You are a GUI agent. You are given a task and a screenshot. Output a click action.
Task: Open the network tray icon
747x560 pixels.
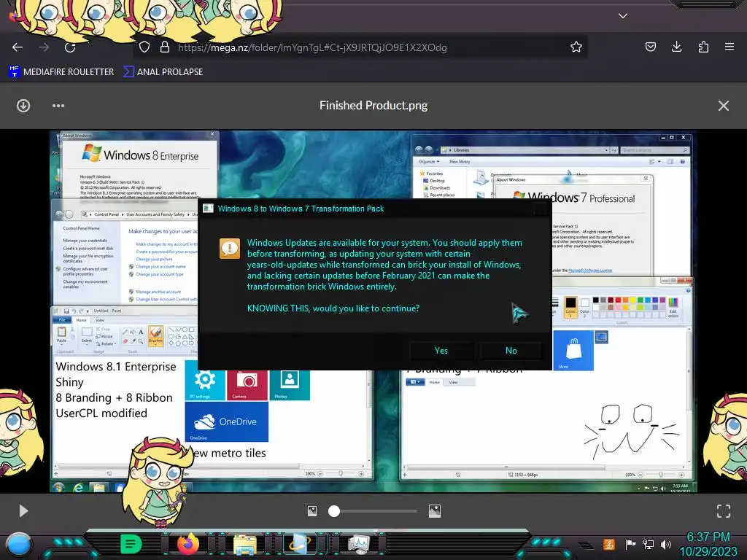tap(649, 544)
